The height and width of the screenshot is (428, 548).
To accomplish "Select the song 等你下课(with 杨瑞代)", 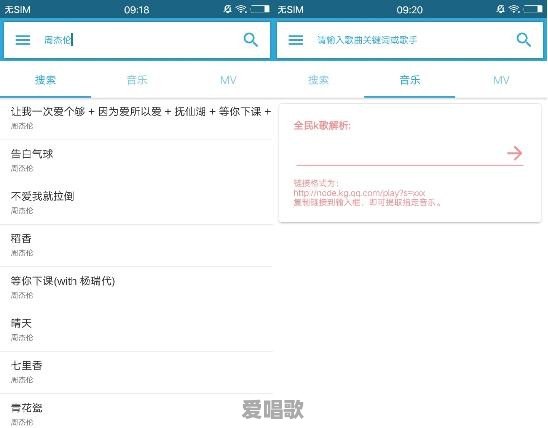I will point(136,288).
